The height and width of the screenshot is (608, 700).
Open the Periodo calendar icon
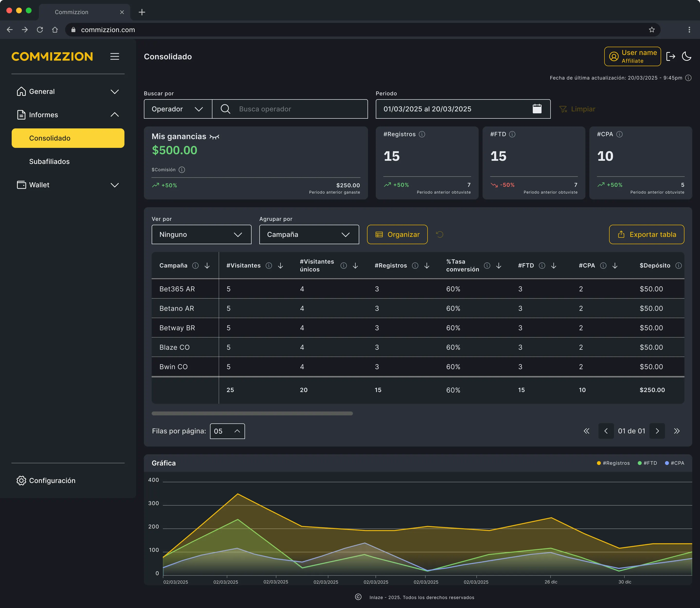[537, 108]
